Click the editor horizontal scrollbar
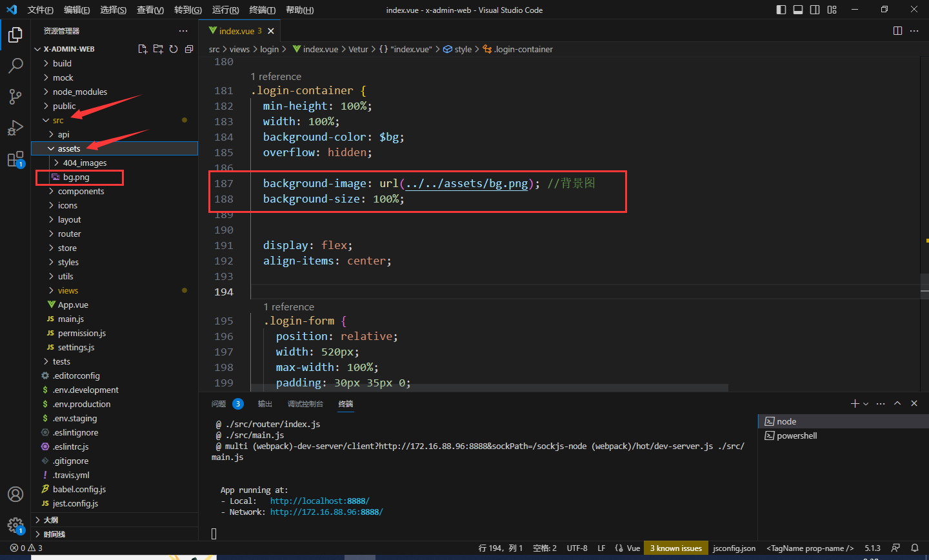Viewport: 929px width, 560px height. [x=489, y=388]
